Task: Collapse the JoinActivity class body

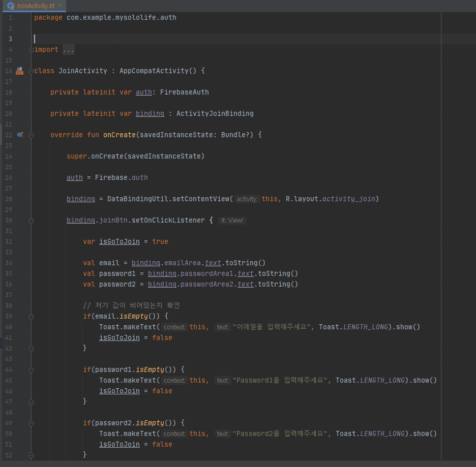Action: point(31,71)
